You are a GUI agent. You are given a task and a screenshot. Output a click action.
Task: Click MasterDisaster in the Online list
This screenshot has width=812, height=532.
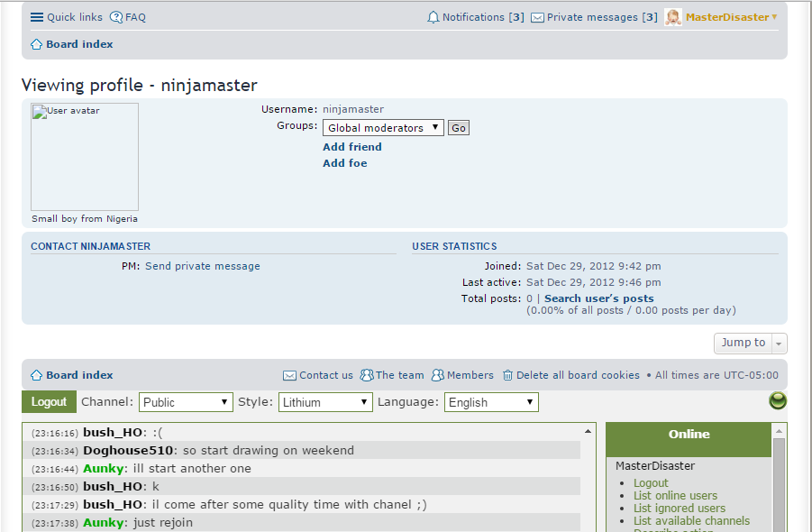pos(655,465)
